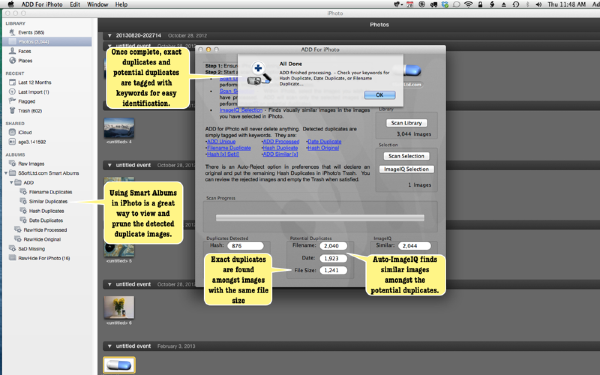Open the Faces sidebar item
600x375 pixels.
coord(24,51)
